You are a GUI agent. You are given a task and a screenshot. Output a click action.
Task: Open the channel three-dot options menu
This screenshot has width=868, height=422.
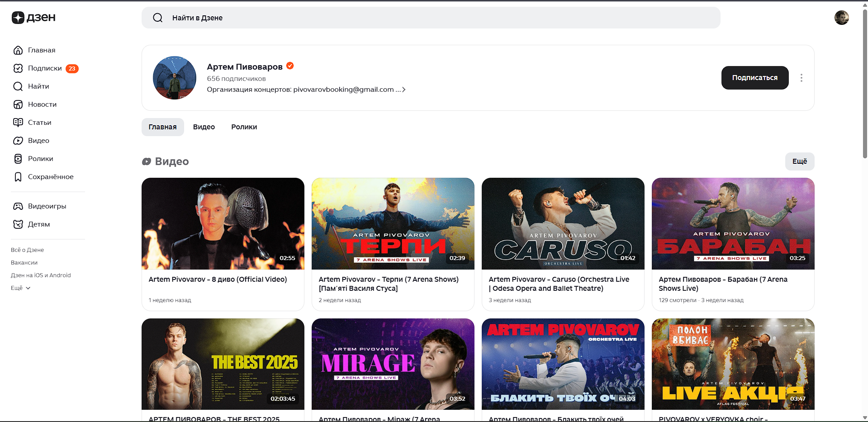pyautogui.click(x=801, y=78)
